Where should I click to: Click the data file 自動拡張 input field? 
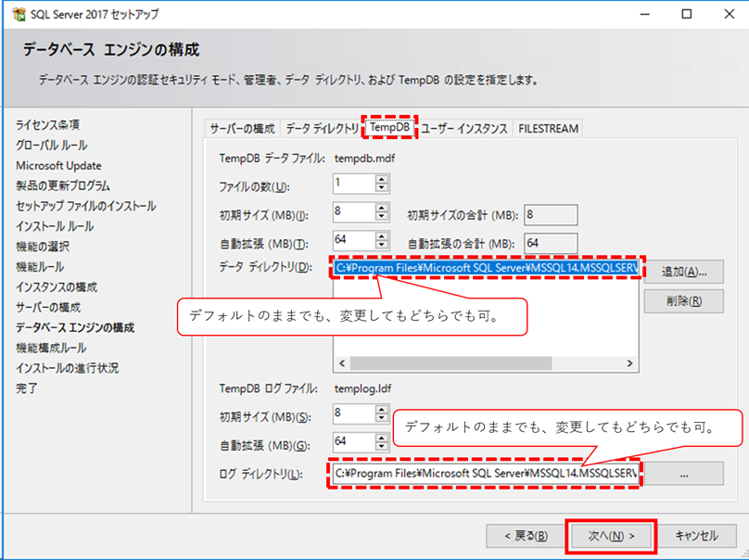point(354,240)
